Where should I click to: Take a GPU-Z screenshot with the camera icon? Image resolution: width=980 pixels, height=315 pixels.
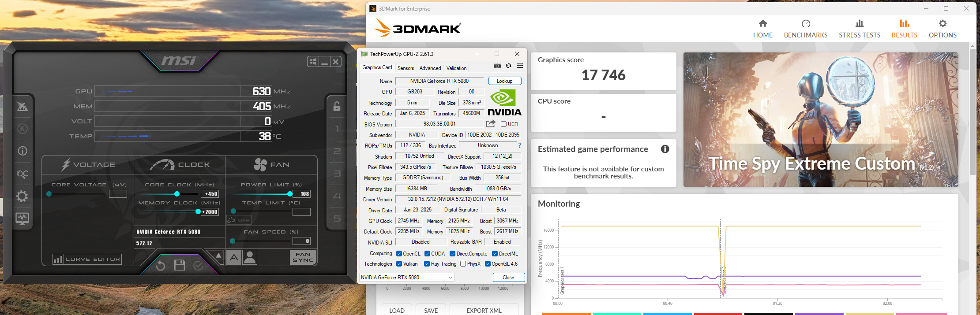(497, 66)
